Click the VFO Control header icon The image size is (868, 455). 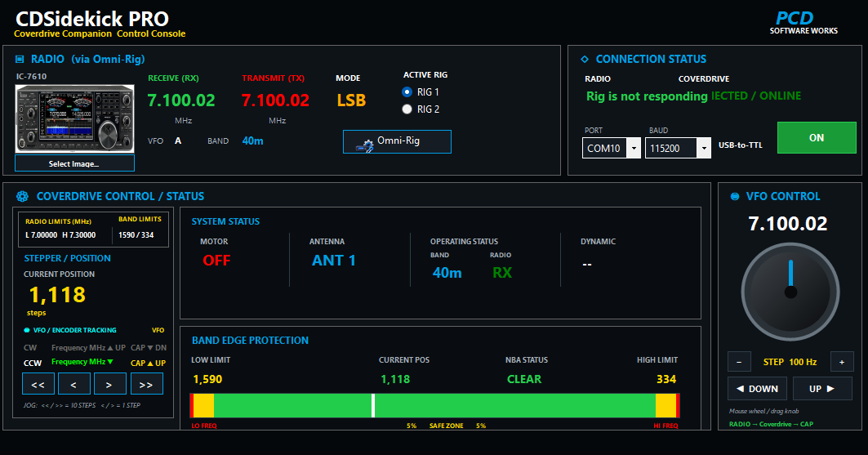coord(735,196)
